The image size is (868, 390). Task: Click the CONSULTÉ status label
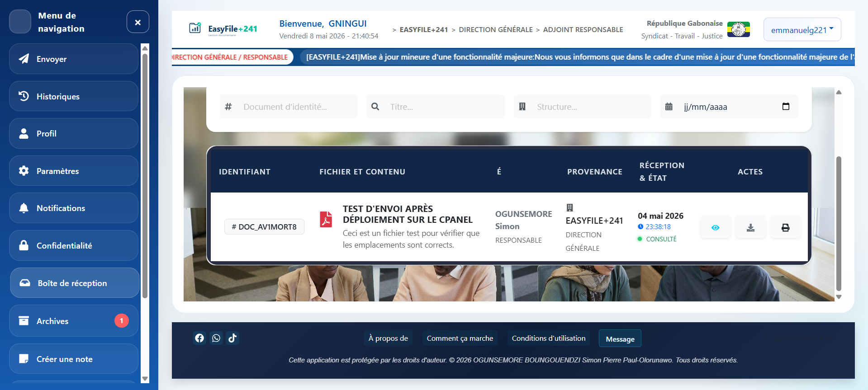[661, 239]
